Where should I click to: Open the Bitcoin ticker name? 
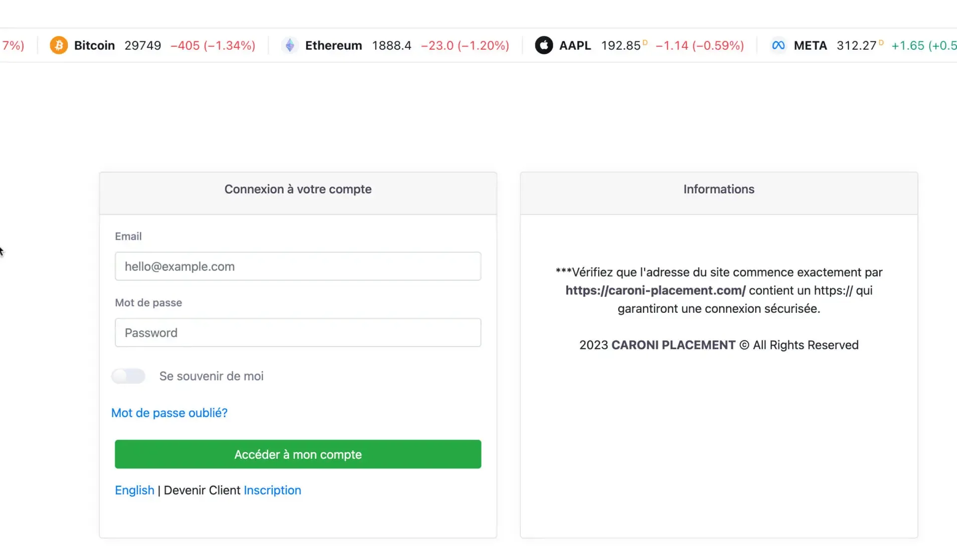94,45
